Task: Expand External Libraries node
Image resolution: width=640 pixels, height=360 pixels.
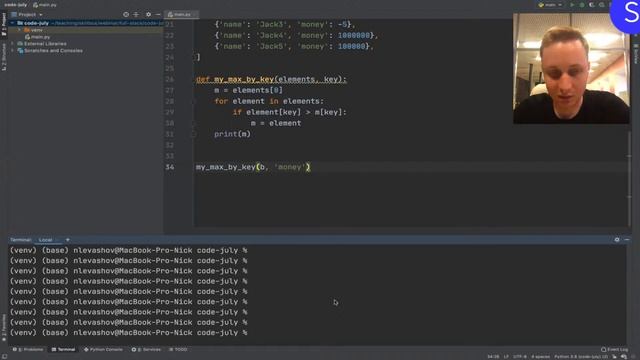Action: (12, 44)
